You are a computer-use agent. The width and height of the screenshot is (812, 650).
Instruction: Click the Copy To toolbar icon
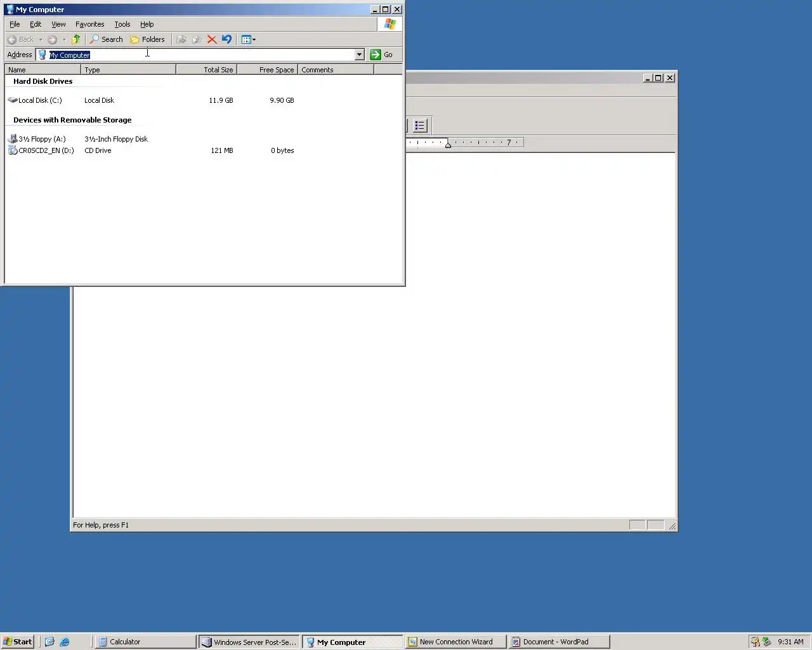tap(197, 39)
